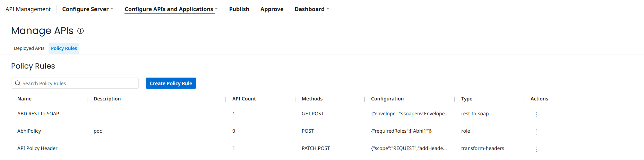Image resolution: width=644 pixels, height=160 pixels.
Task: Click the API Management home link
Action: [28, 9]
